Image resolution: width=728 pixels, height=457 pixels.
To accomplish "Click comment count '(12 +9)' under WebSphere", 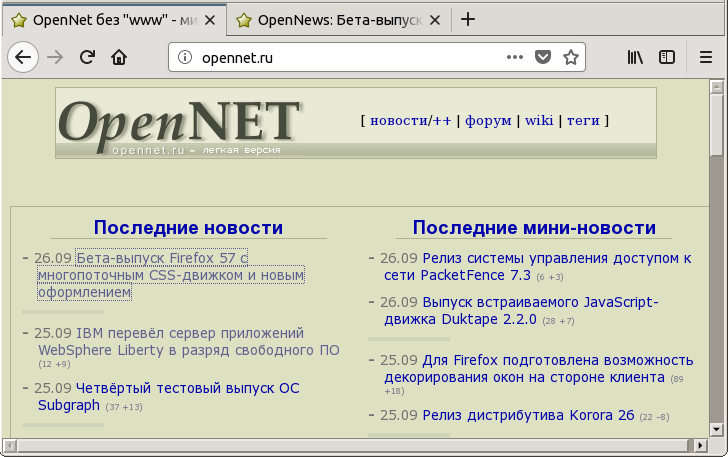I will click(54, 364).
